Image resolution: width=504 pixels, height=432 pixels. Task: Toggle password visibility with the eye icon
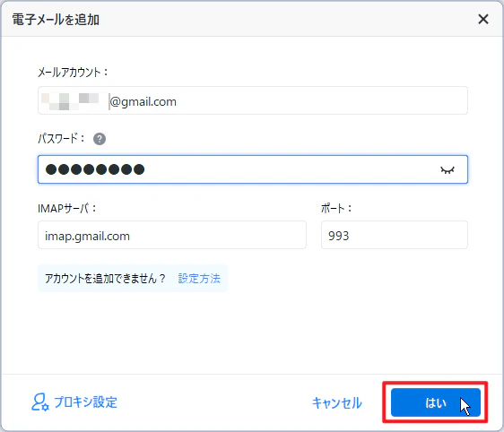(x=448, y=170)
